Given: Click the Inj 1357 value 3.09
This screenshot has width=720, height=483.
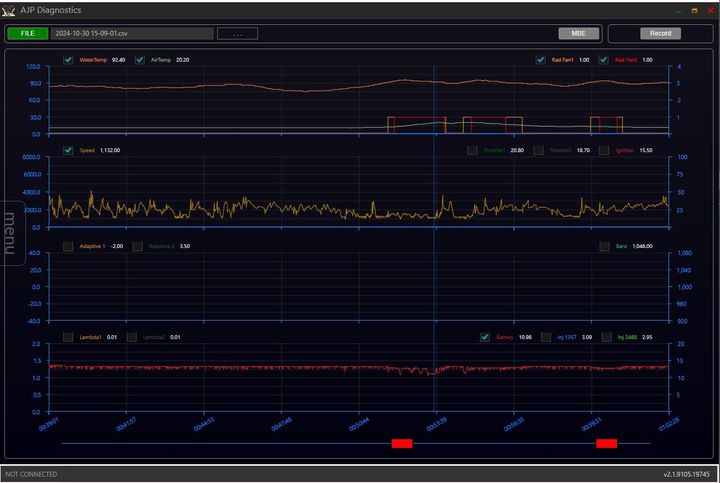Looking at the screenshot, I should 587,337.
